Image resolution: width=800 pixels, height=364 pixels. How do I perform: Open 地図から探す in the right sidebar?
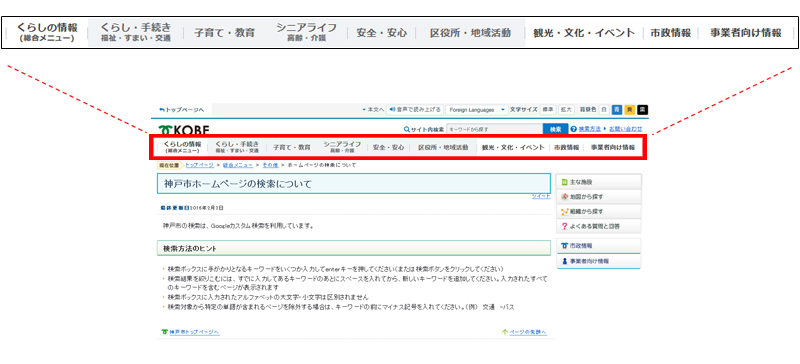(x=599, y=197)
